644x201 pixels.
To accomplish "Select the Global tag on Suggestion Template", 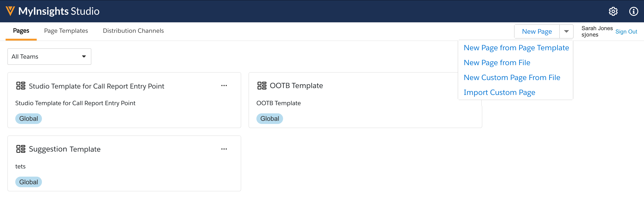I will pos(28,182).
